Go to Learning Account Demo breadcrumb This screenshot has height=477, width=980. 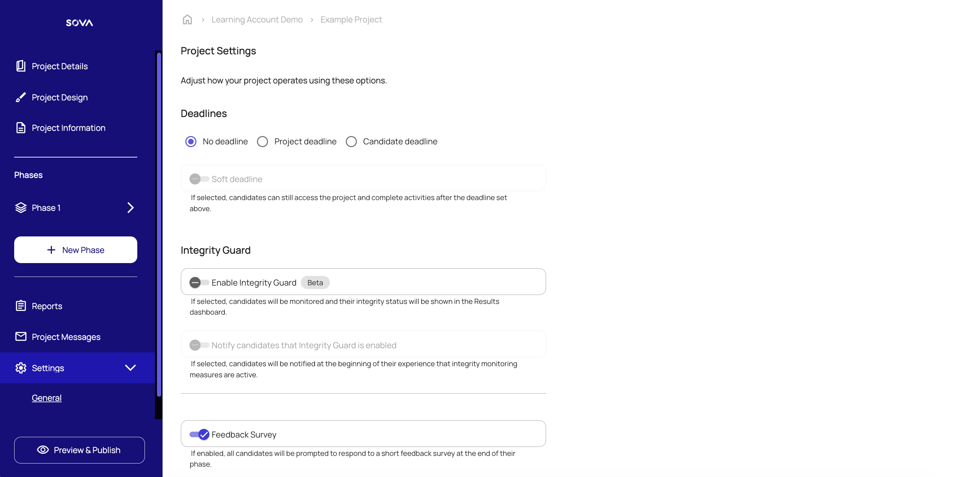(x=257, y=19)
